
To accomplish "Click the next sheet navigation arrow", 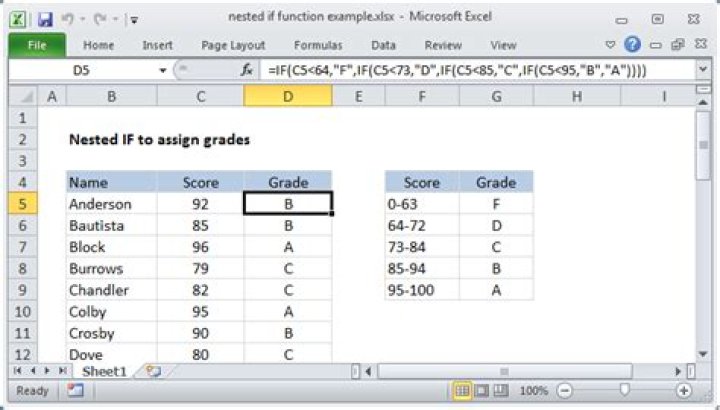I will 47,371.
